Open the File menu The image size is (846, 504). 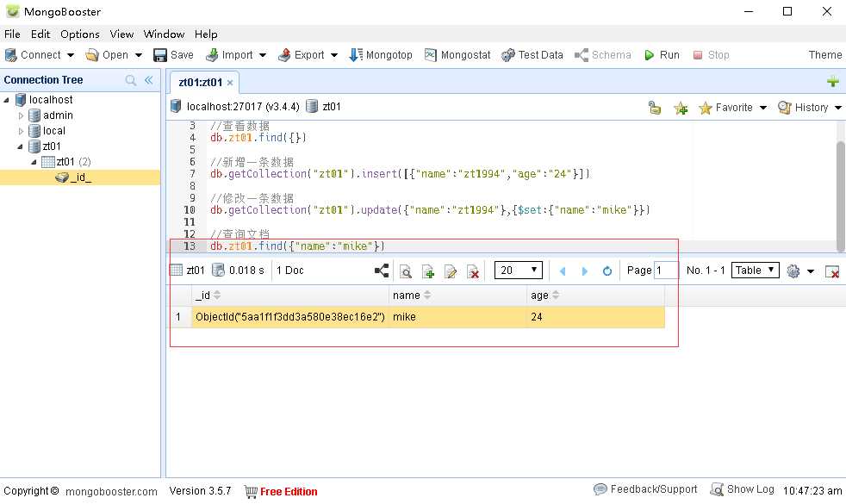point(12,34)
